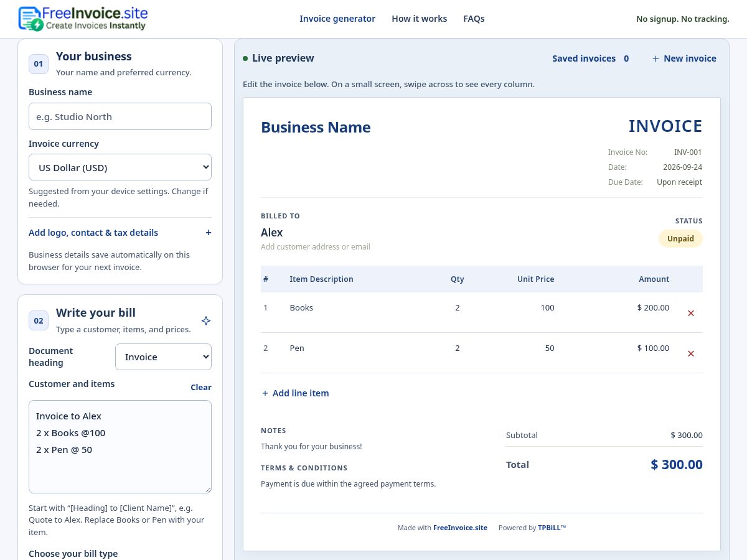Expand Add logo, contact & tax details
This screenshot has width=747, height=560.
(x=120, y=233)
